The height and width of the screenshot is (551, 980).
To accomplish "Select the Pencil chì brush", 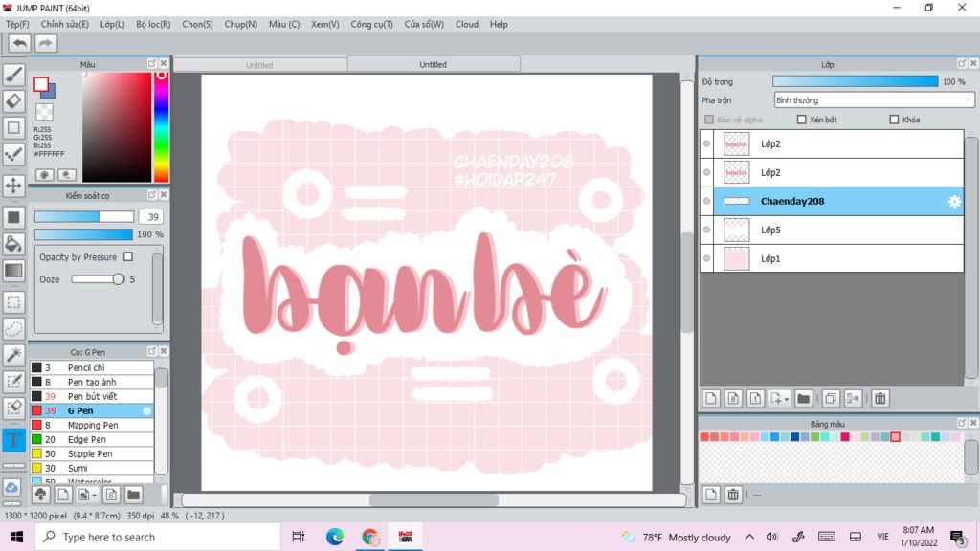I will [x=91, y=367].
